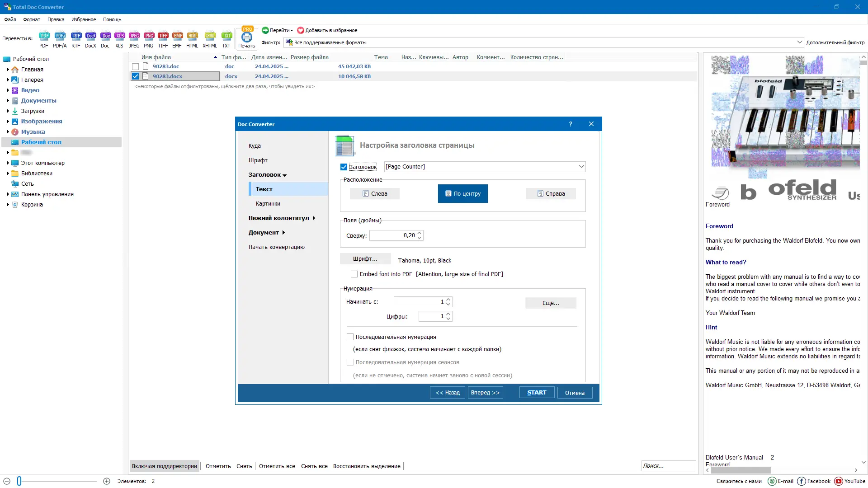
Task: Open the YouTube link icon
Action: [x=839, y=481]
